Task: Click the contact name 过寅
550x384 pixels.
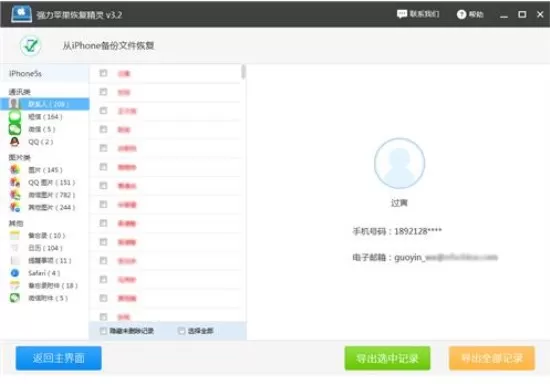Action: 399,203
